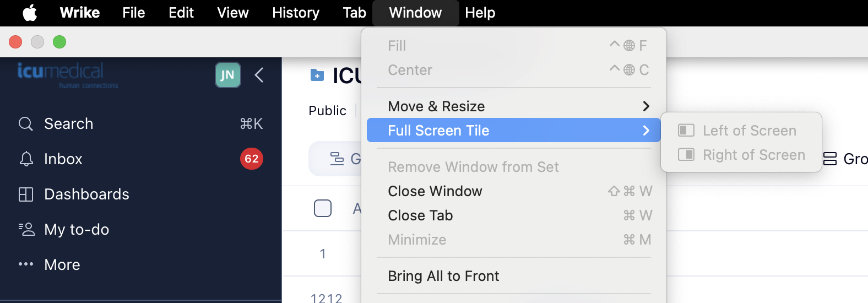Open the Dashboards layout icon
This screenshot has height=303, width=868.
[x=26, y=194]
